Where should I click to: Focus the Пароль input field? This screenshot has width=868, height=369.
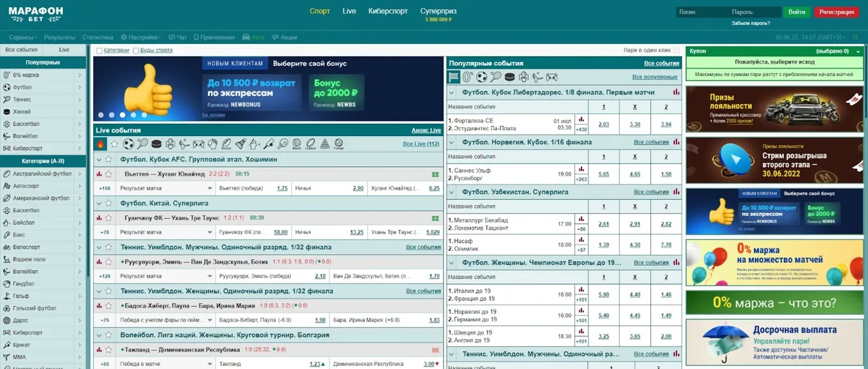click(x=756, y=12)
